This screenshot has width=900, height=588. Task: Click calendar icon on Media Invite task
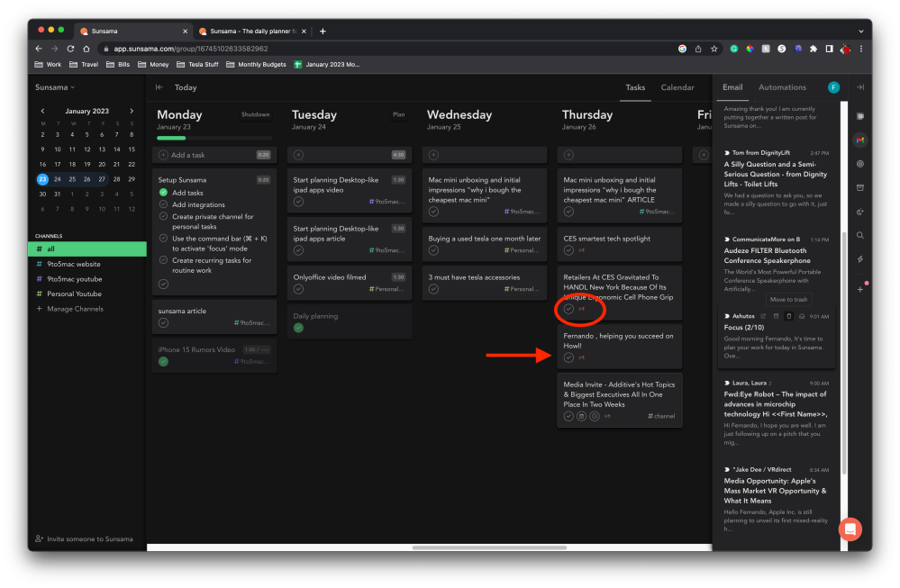pyautogui.click(x=581, y=417)
